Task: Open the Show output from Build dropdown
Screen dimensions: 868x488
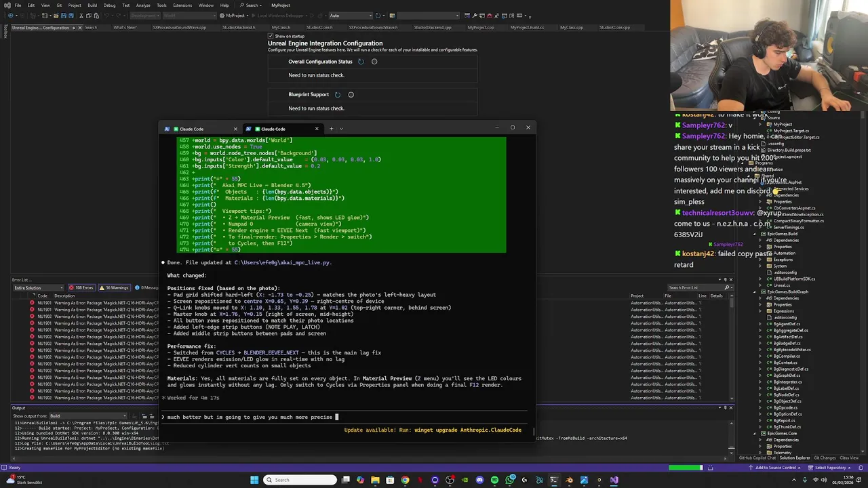Action: pyautogui.click(x=90, y=415)
